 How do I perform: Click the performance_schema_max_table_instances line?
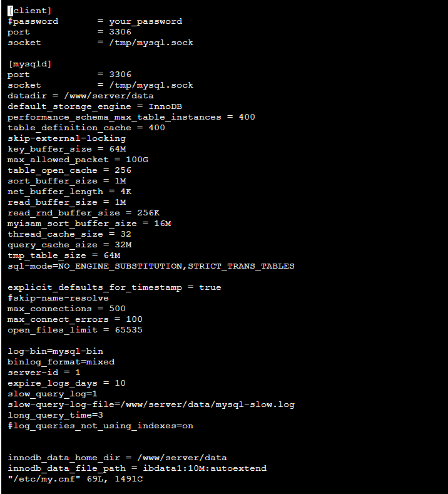[x=131, y=117]
